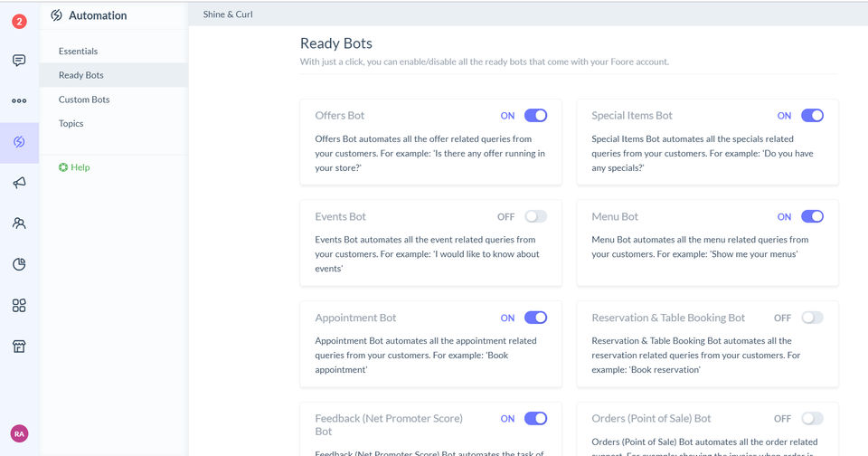
Task: Click Feedback (Net Promoter Score) Bot title
Action: (x=389, y=425)
